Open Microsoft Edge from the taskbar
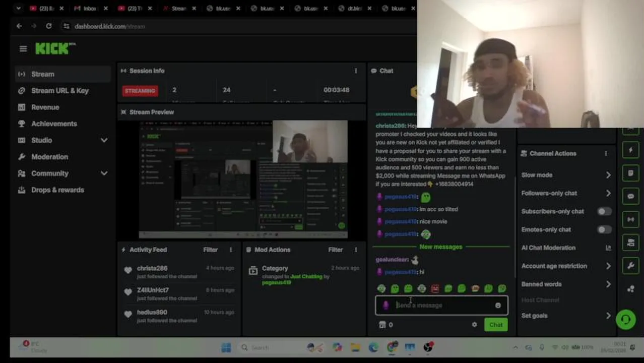Viewport: 644px width, 363px height. click(373, 347)
